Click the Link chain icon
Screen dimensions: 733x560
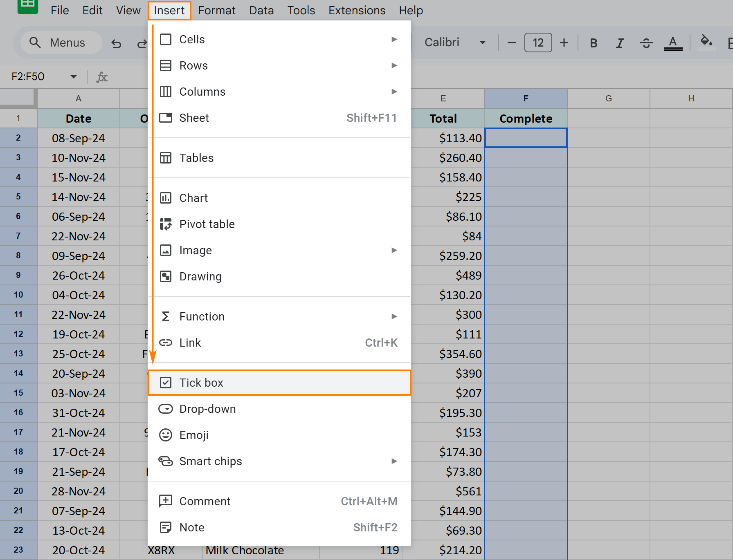coord(166,343)
